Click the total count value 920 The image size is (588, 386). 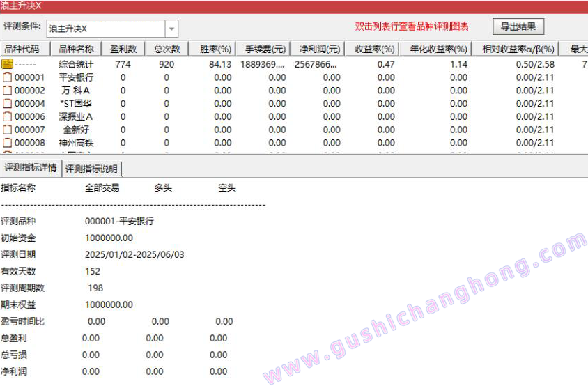tap(167, 65)
